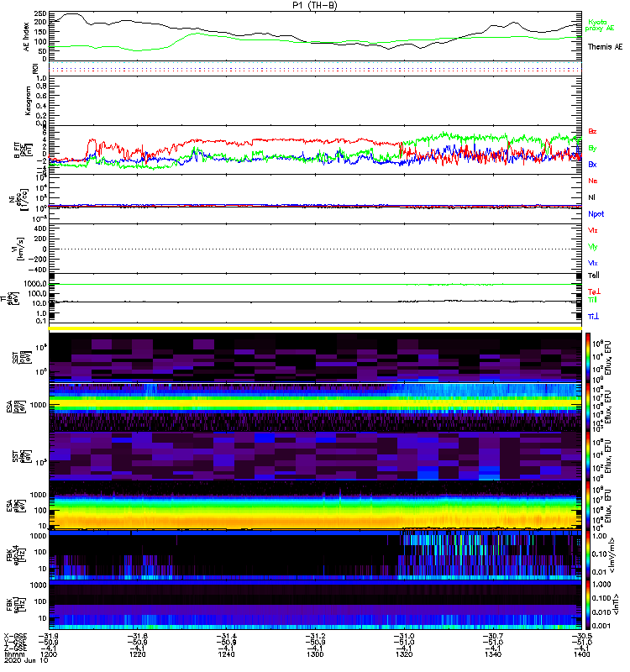Screen dimensions: 630x672
Task: Click the X-GSE value "-30.5"
Action: (581, 636)
